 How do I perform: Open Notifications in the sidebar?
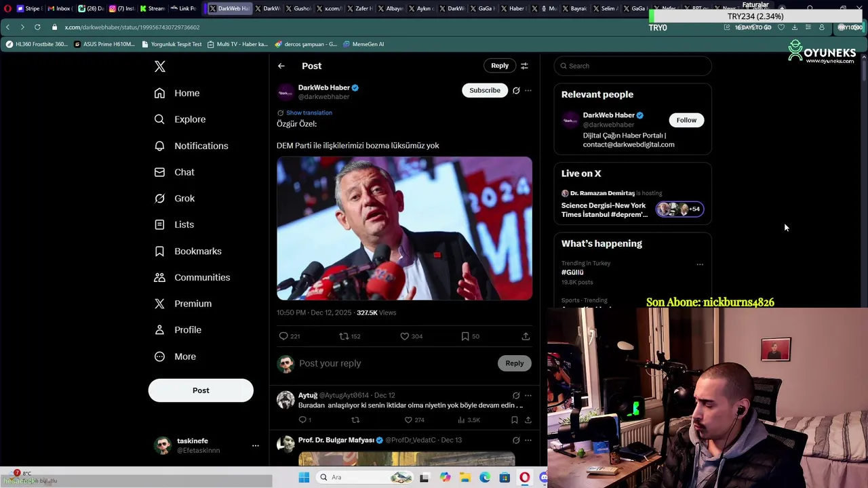[191, 146]
